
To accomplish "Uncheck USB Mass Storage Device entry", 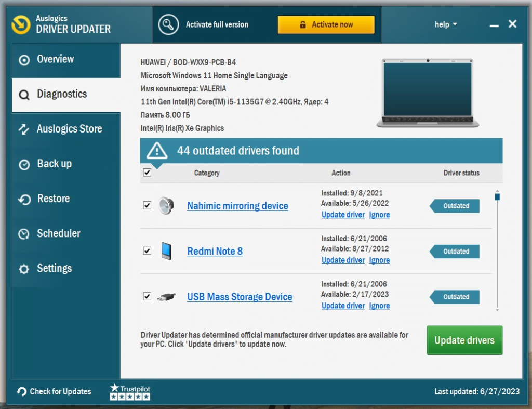I will tap(147, 297).
